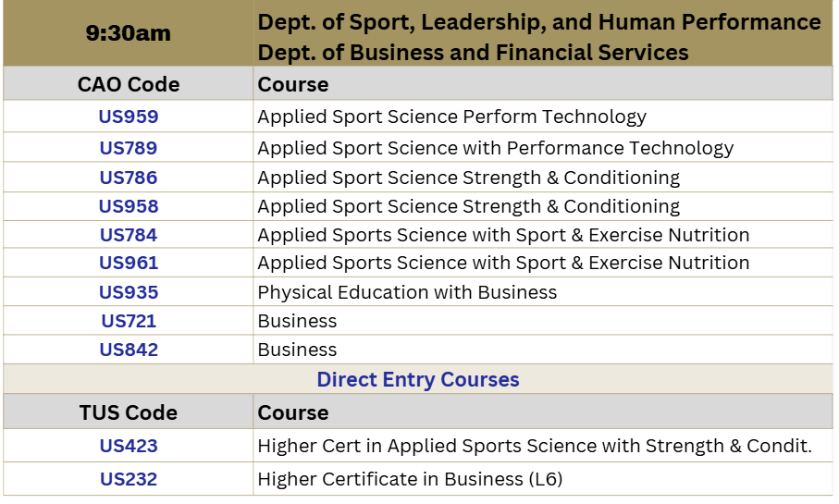
Task: Open the US842 Business code link
Action: click(x=129, y=350)
